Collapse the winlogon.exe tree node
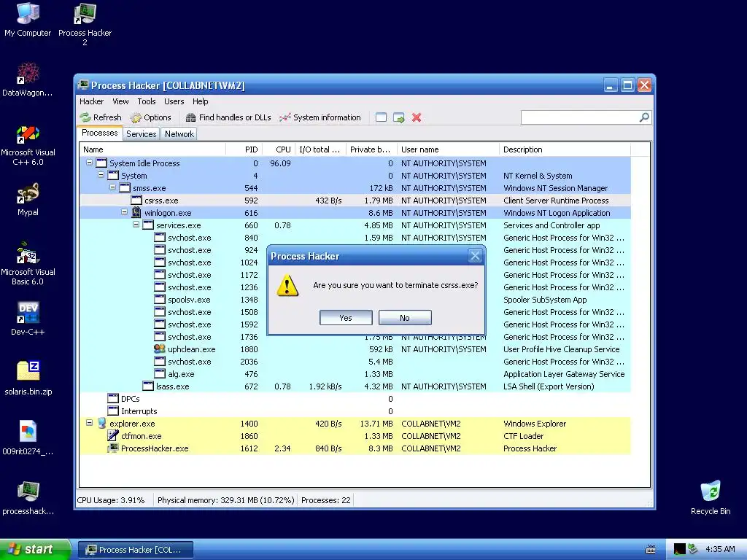Viewport: 747px width, 560px height. 124,212
